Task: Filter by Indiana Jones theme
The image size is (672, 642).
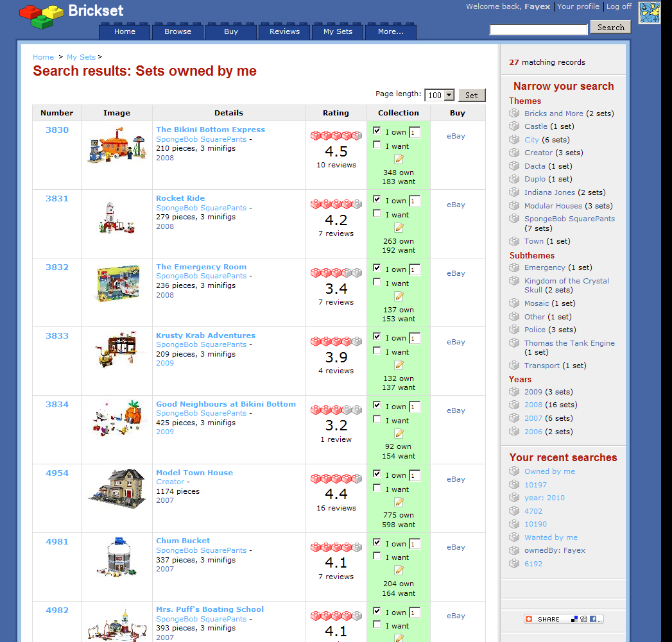Action: [x=549, y=192]
